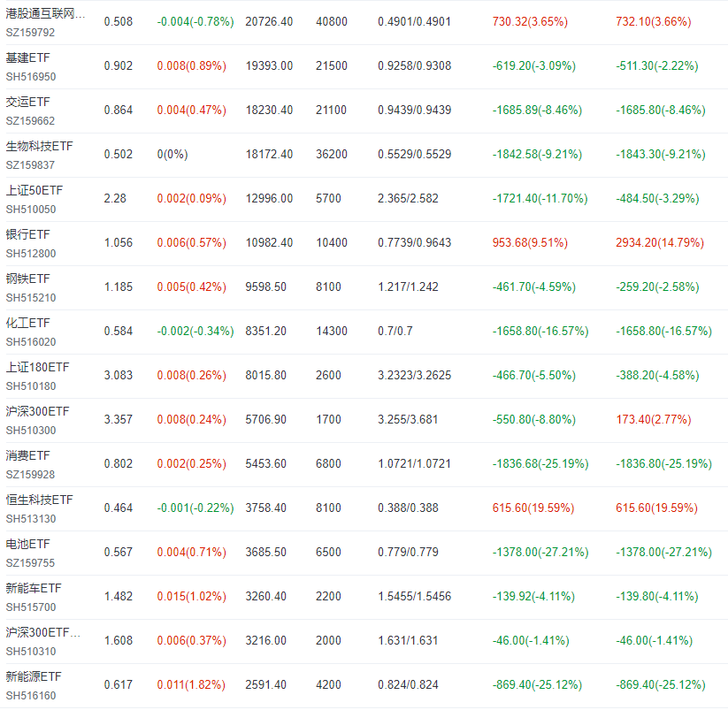Click profit 2934.20(14.79%)
Screen dimensions: 728x710
660,242
